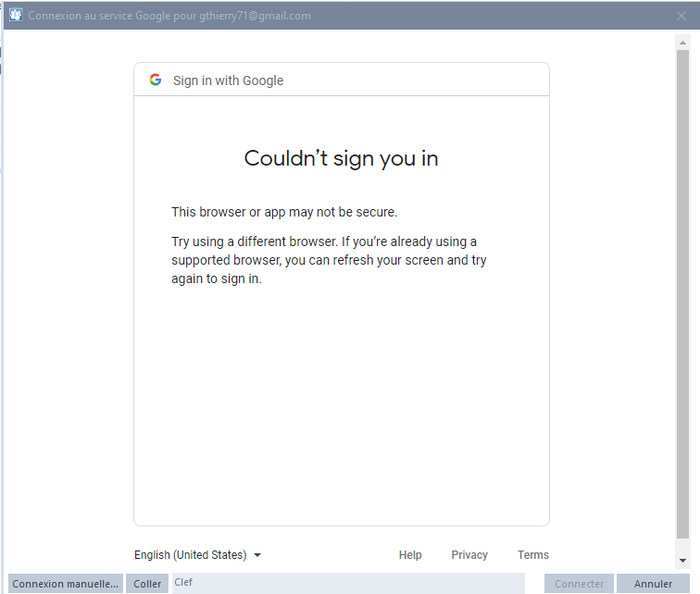Image resolution: width=700 pixels, height=594 pixels.
Task: Open the English (United States) language dropdown
Action: tap(191, 555)
